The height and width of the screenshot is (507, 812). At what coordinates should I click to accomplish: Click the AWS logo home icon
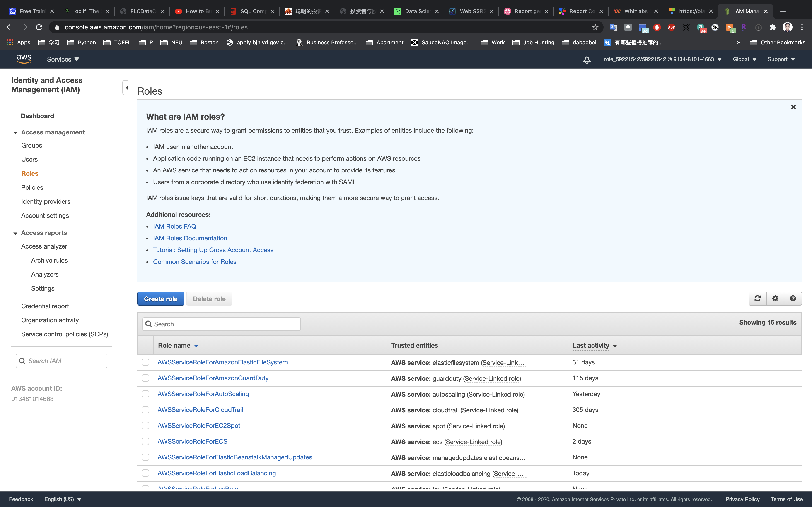point(24,59)
